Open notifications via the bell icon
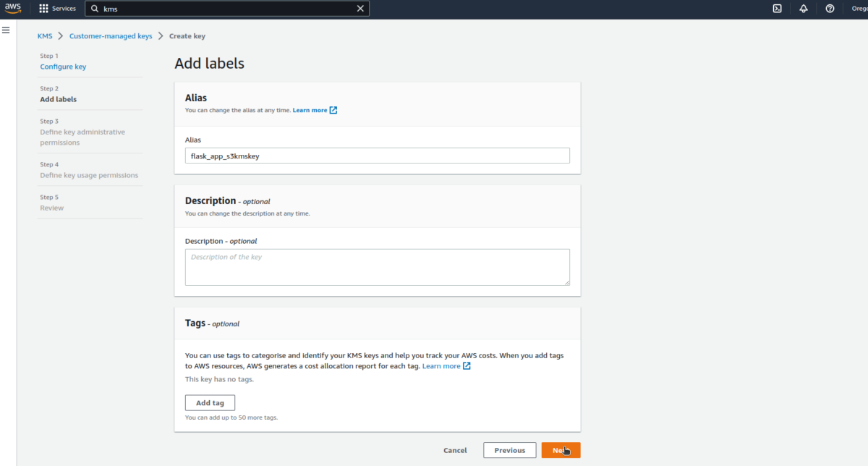Image resolution: width=868 pixels, height=466 pixels. 803,8
